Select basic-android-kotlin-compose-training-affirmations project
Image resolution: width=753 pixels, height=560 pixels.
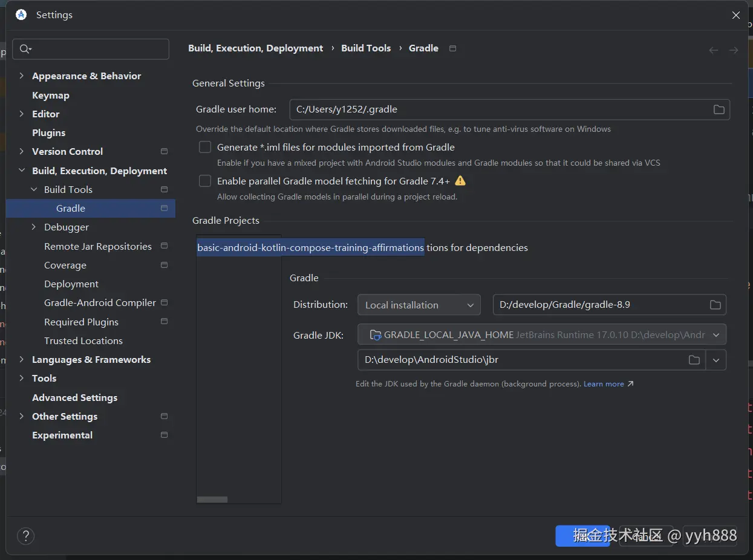(x=310, y=247)
